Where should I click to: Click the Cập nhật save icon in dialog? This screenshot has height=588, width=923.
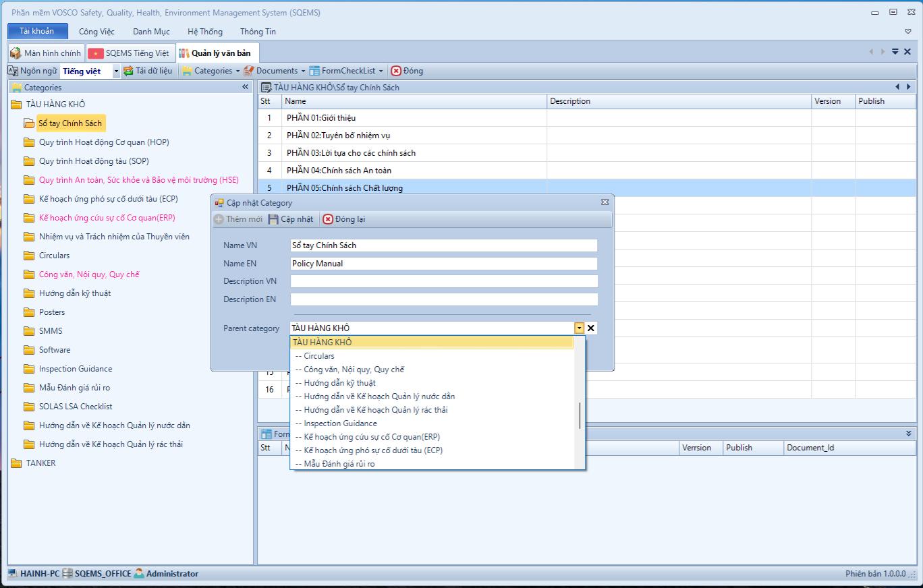[273, 219]
